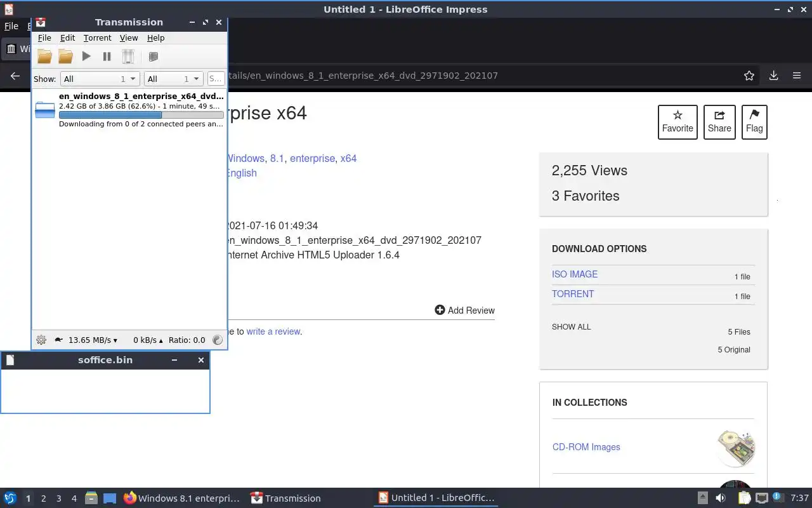
Task: Expand the second All tracker filter dropdown in Transmission
Action: coord(173,79)
